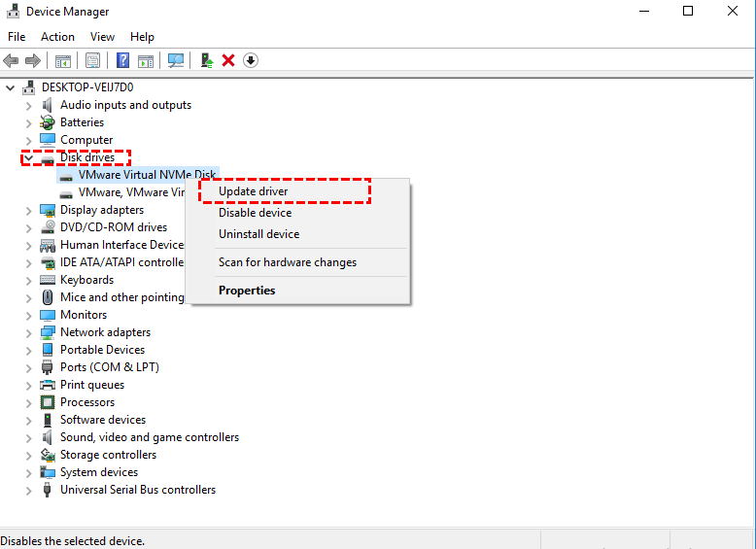Click the red X Uninstall device icon
The width and height of the screenshot is (756, 549).
228,61
